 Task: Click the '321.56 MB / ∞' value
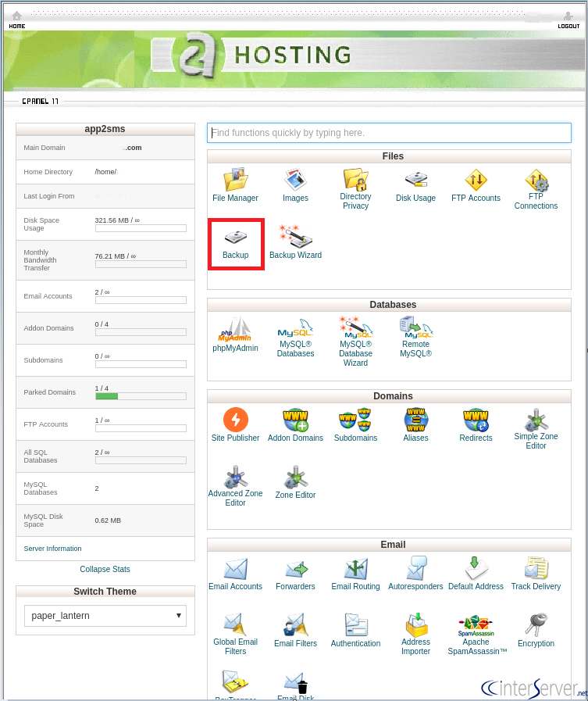tap(117, 220)
